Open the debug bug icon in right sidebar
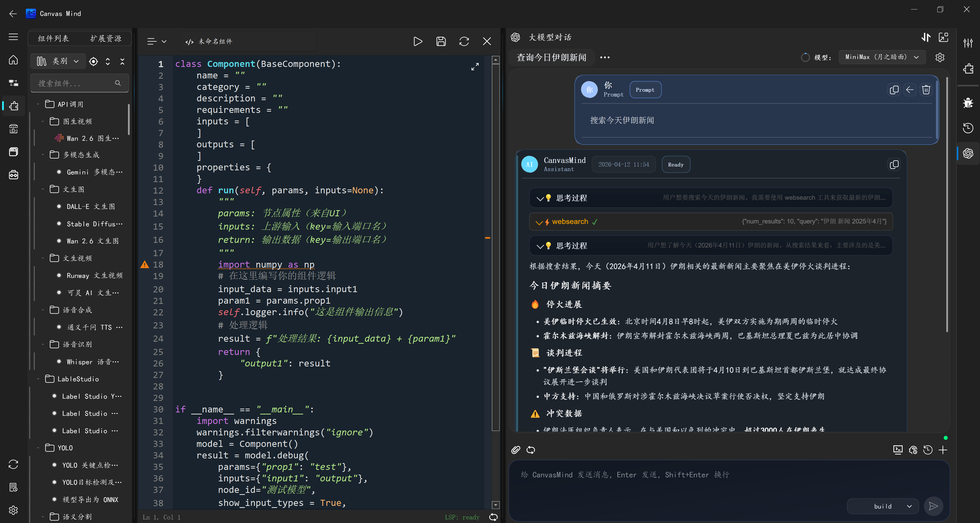980x523 pixels. pos(968,103)
